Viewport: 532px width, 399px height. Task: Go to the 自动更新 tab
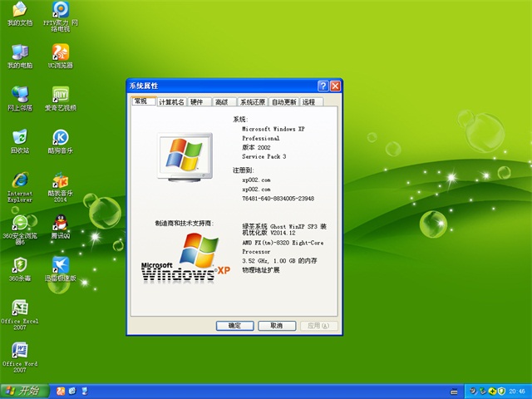(283, 101)
